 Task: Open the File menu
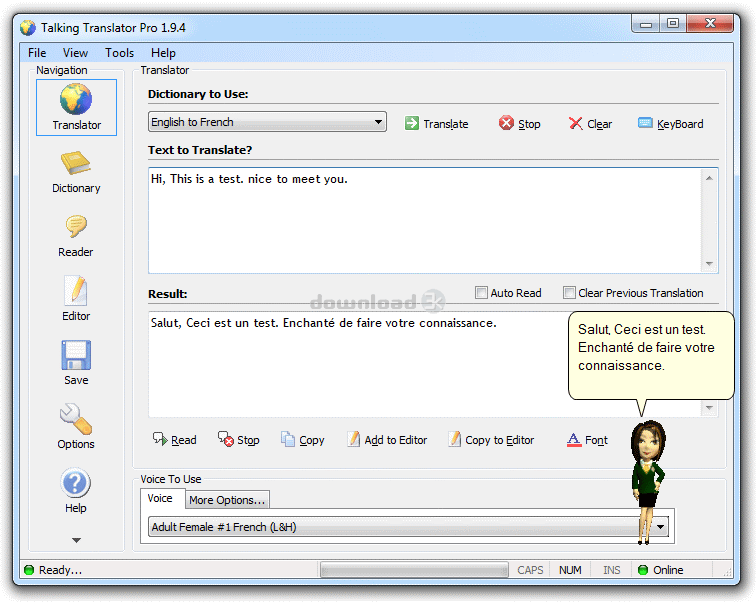(37, 53)
